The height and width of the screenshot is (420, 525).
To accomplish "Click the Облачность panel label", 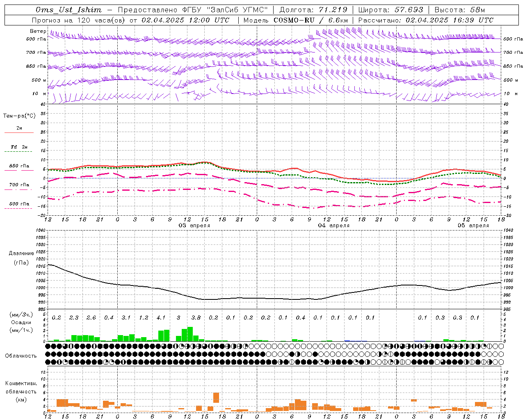I will coord(21,356).
